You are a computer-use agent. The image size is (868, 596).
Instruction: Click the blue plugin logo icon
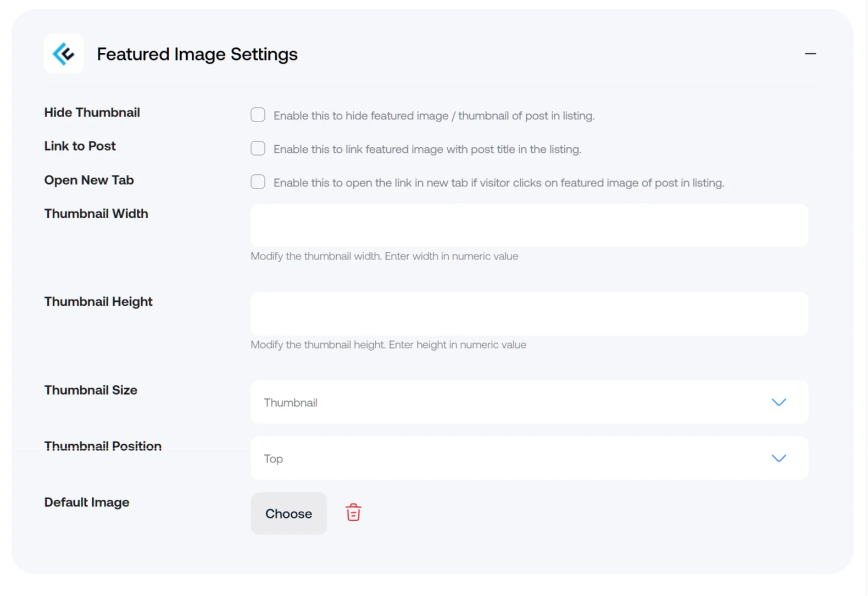[x=64, y=54]
